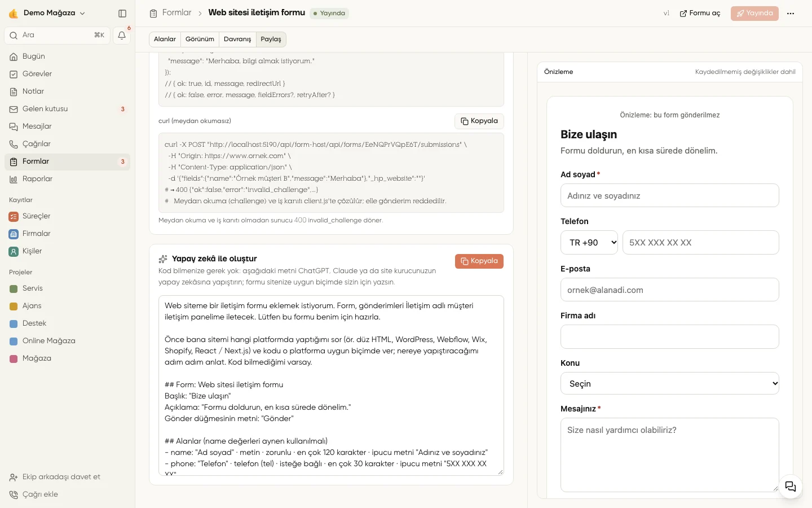Select the Paylaş tab

click(271, 40)
